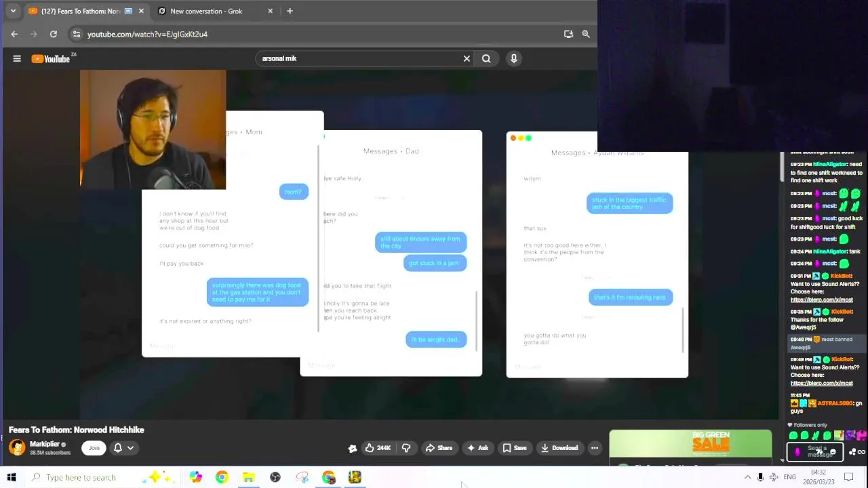The height and width of the screenshot is (488, 868).
Task: Clear the search box with the X
Action: 467,58
